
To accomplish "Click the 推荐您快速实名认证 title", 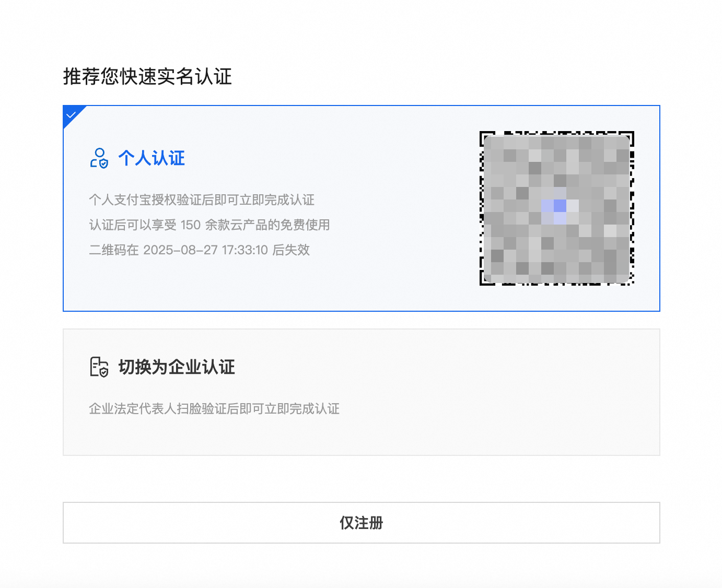I will pyautogui.click(x=148, y=77).
